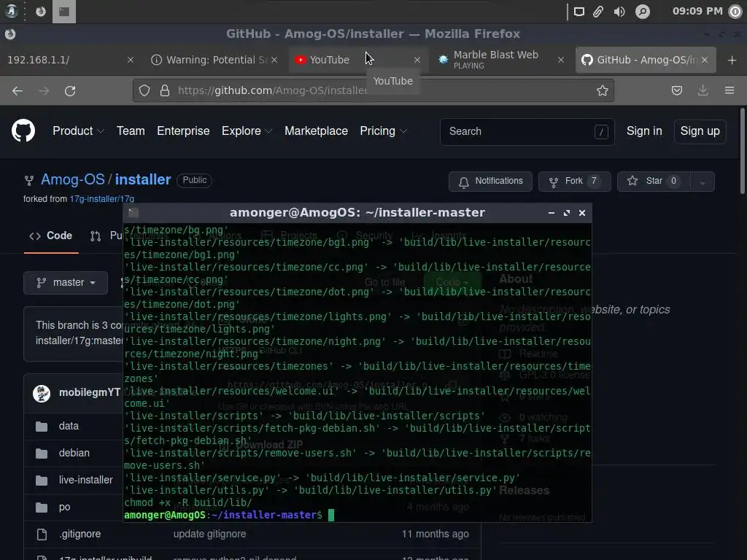Open the Firefox hamburger menu

(x=729, y=90)
